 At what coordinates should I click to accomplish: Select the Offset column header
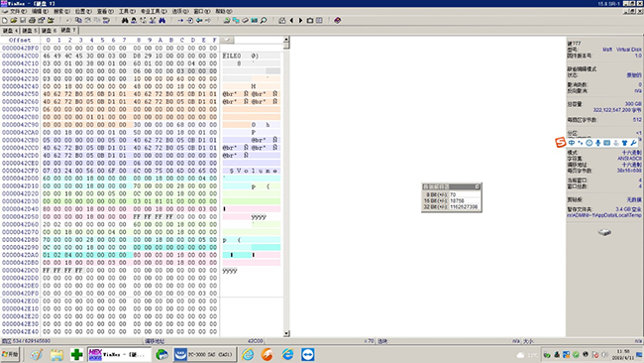[20, 40]
